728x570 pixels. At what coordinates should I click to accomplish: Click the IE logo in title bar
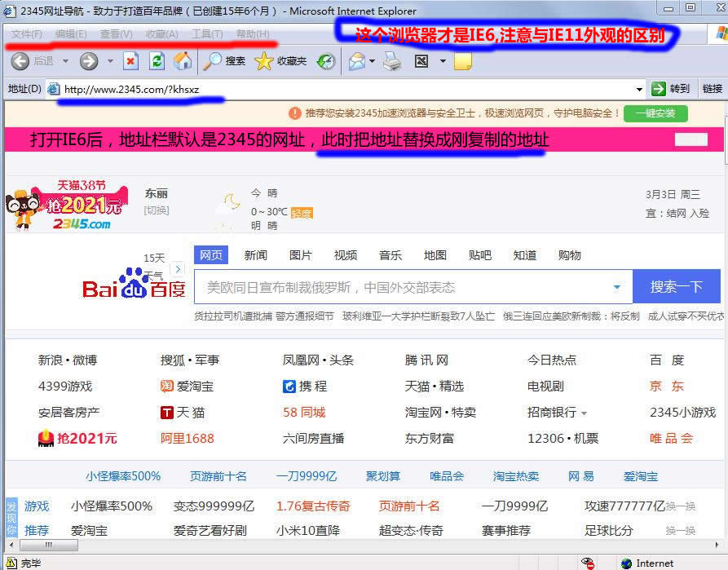point(10,11)
